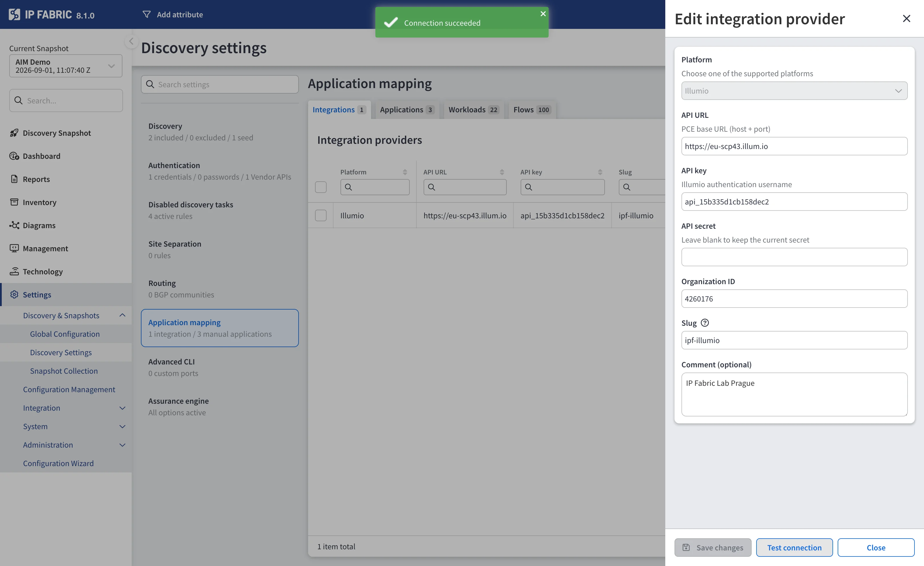This screenshot has height=566, width=924.
Task: Open the Current Snapshot AIM Demo dropdown
Action: [x=66, y=66]
